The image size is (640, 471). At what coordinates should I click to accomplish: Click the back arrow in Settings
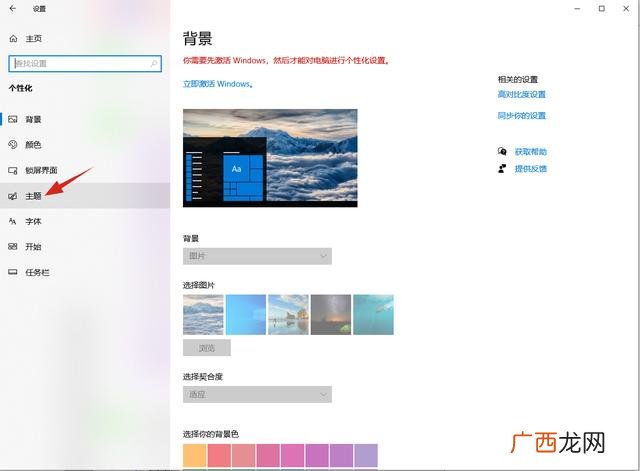(13, 8)
